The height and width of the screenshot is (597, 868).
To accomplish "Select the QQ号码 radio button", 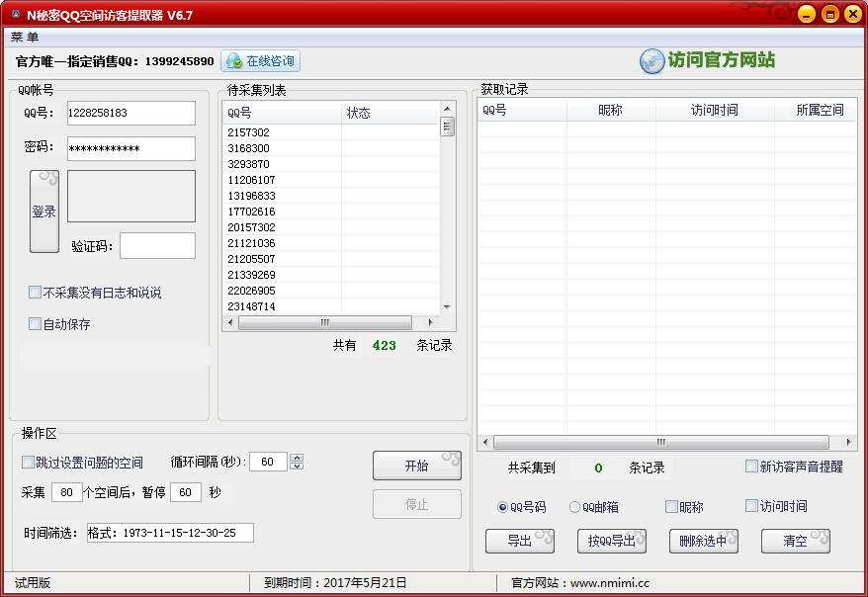I will click(502, 507).
